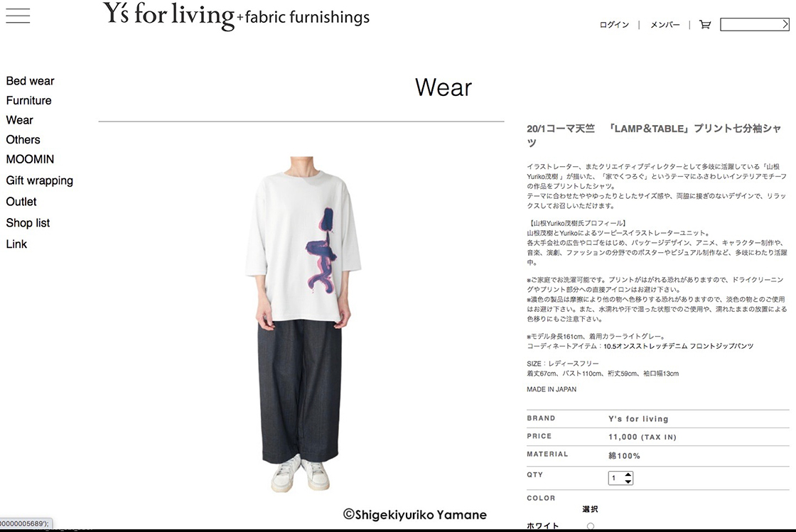Go to Bed wear category

click(30, 81)
